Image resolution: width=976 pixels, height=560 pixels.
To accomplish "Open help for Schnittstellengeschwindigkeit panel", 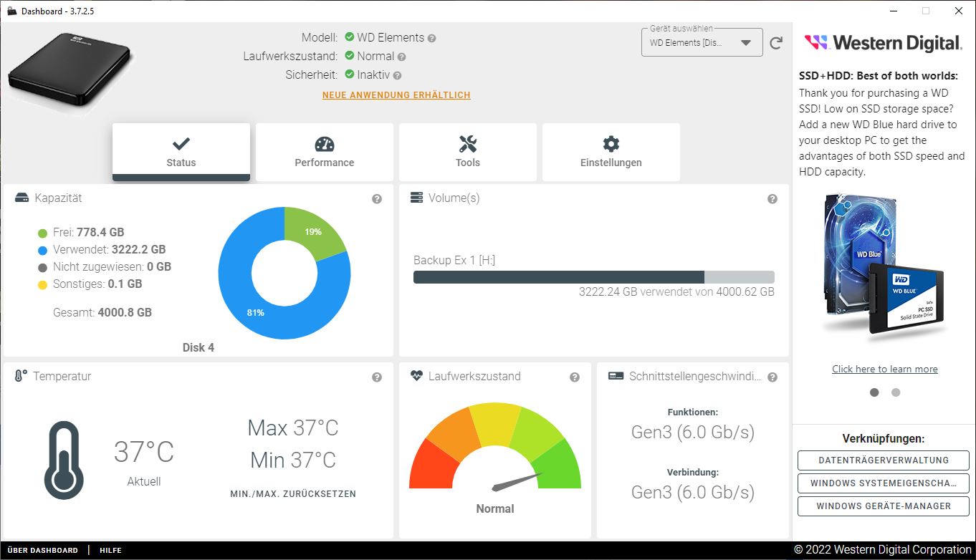I will 772,377.
